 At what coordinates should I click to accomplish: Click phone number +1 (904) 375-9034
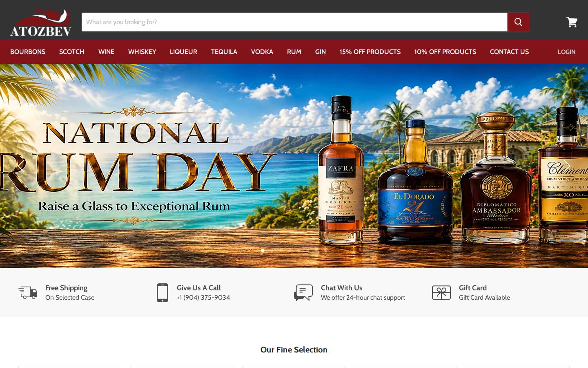click(x=203, y=298)
